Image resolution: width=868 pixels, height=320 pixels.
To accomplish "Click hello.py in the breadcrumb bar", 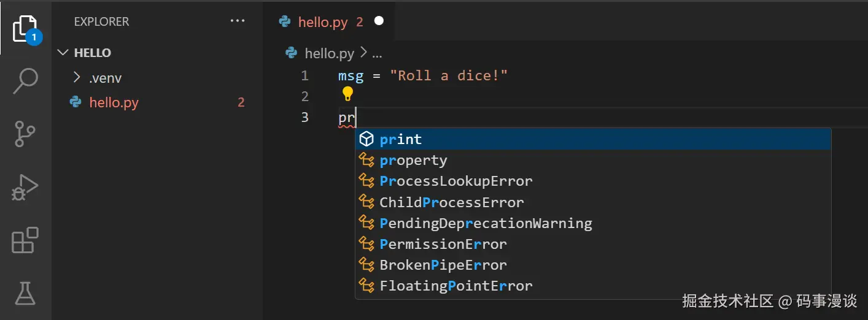I will [x=329, y=53].
